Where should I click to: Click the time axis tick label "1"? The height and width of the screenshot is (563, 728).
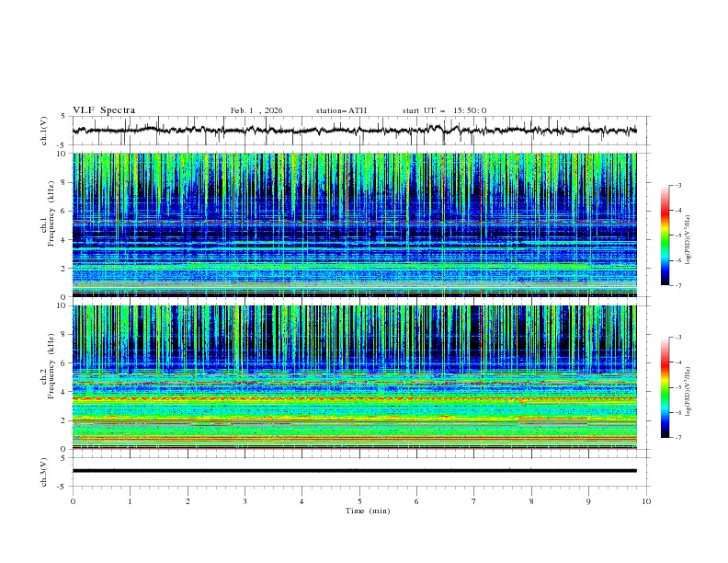tap(130, 501)
